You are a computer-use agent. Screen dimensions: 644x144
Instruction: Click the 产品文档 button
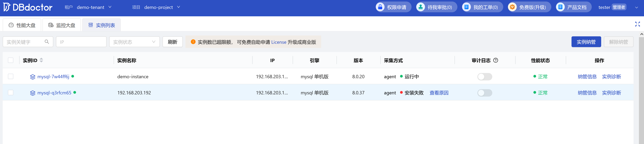pyautogui.click(x=574, y=7)
